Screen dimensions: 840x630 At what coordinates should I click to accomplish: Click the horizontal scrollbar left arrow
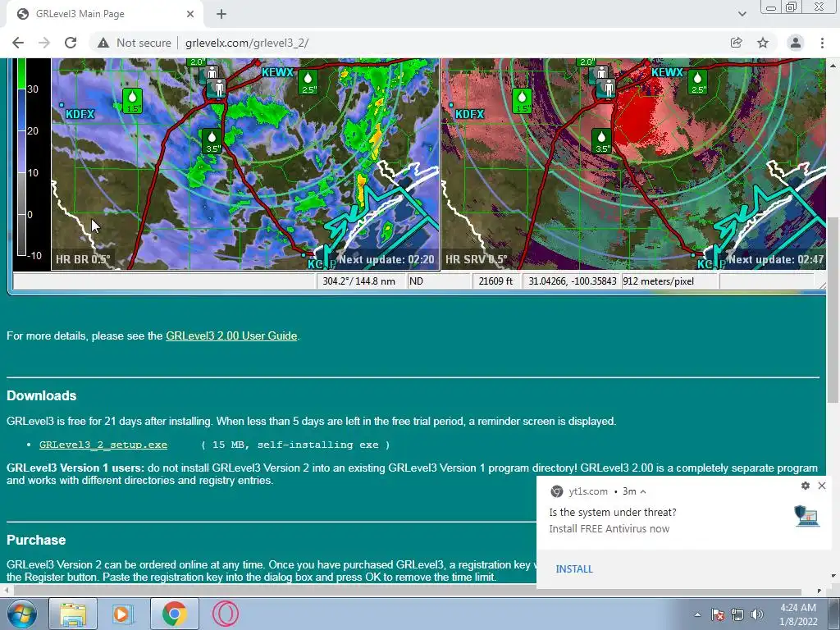(6, 591)
